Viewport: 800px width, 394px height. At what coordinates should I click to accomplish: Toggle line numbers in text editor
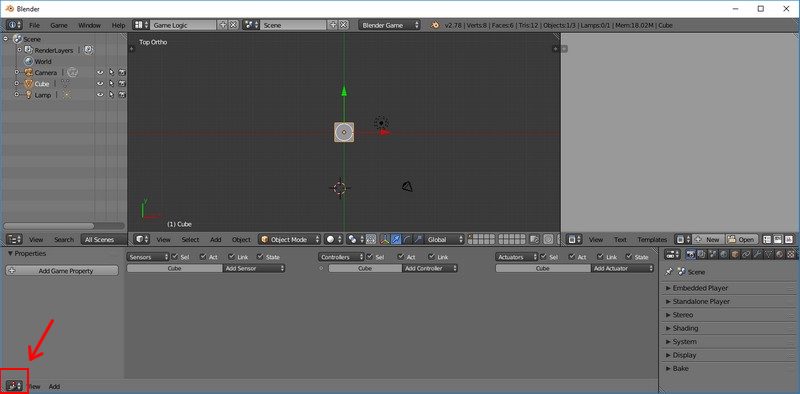pyautogui.click(x=767, y=239)
